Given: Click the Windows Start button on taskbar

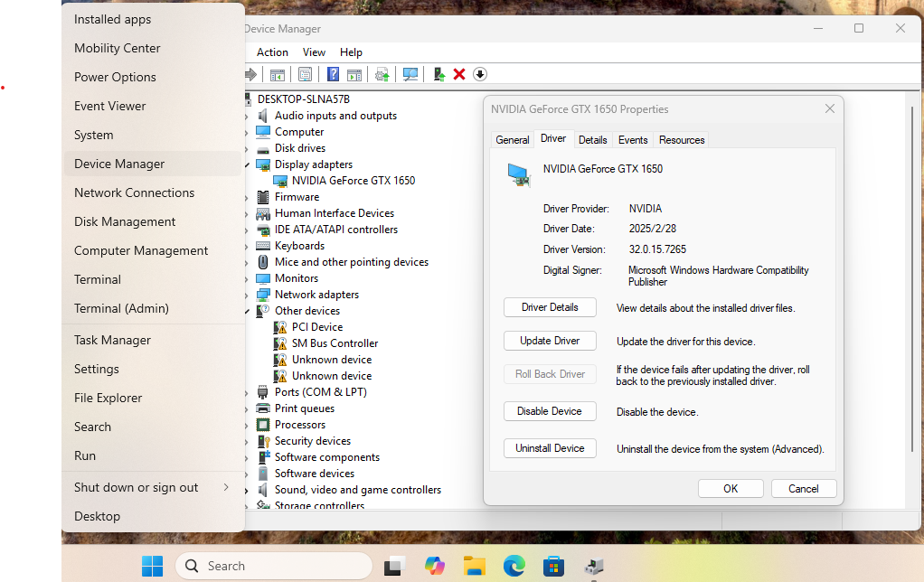Looking at the screenshot, I should [x=152, y=566].
